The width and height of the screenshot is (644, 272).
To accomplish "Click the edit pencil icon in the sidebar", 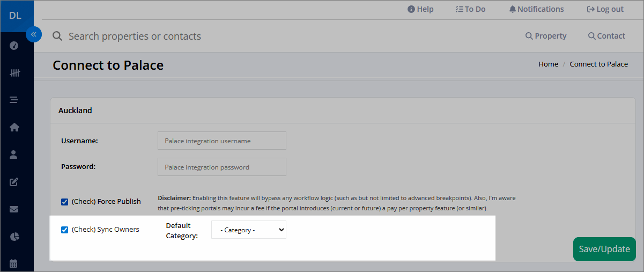I will pos(14,182).
